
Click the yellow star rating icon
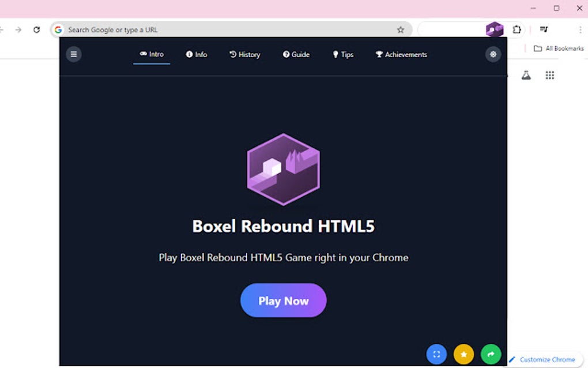(x=463, y=354)
